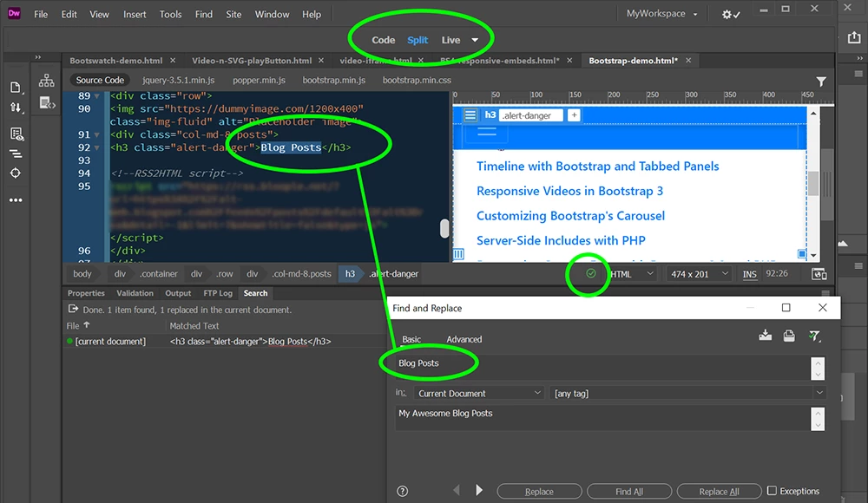Find the next match arrow
The width and height of the screenshot is (868, 503).
pos(479,490)
